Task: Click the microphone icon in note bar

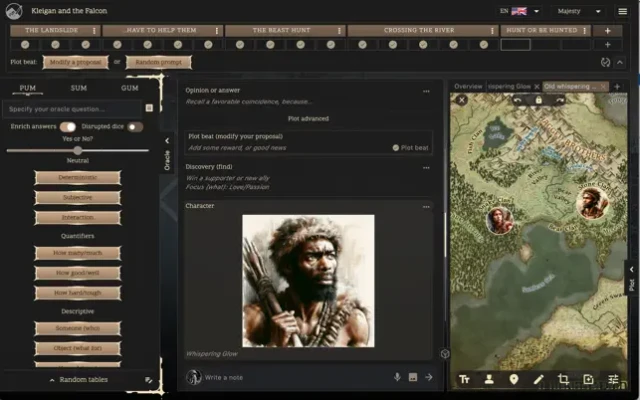Action: (x=397, y=377)
